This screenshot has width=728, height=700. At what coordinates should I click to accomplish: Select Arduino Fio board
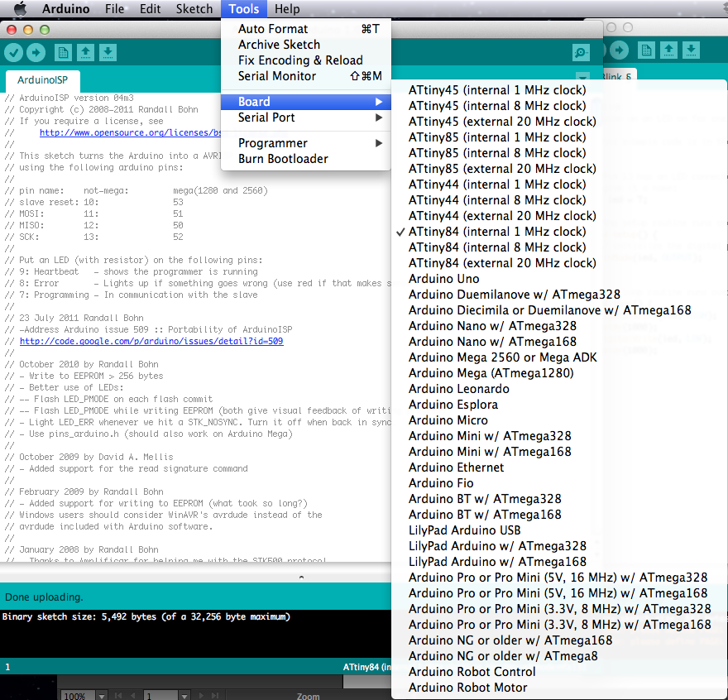point(559,483)
